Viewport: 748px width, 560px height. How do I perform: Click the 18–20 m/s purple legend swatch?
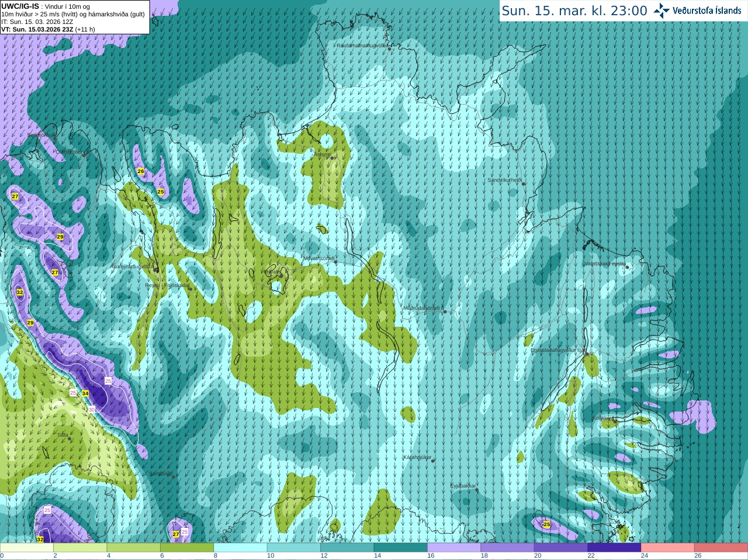pos(508,548)
